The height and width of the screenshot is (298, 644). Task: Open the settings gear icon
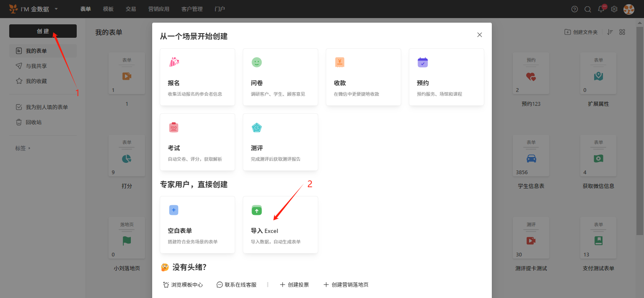click(614, 9)
